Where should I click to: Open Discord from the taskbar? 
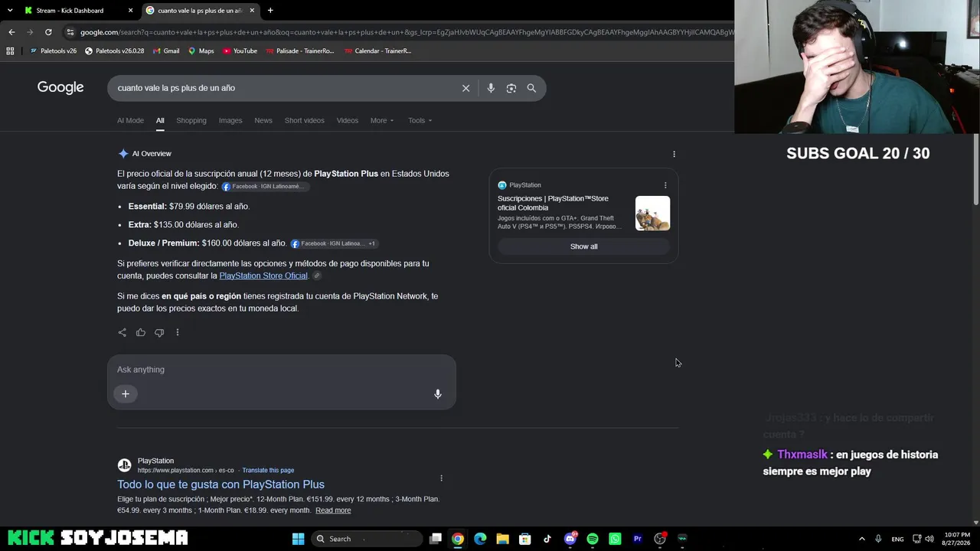tap(570, 539)
